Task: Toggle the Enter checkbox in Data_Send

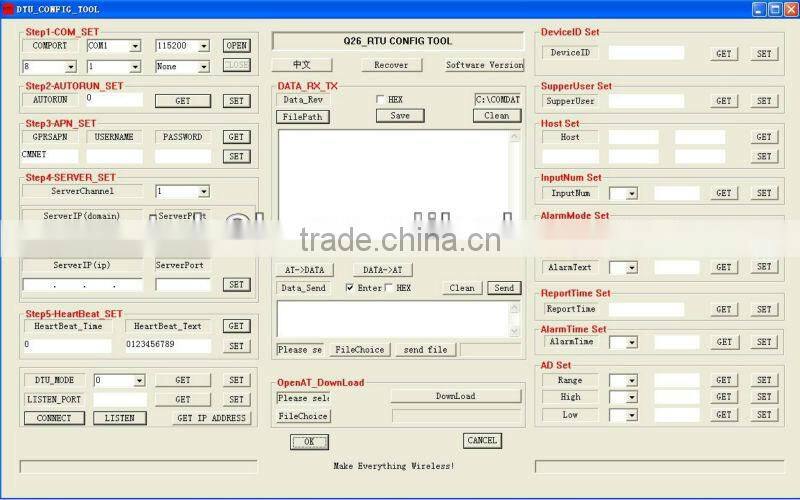Action: tap(350, 288)
